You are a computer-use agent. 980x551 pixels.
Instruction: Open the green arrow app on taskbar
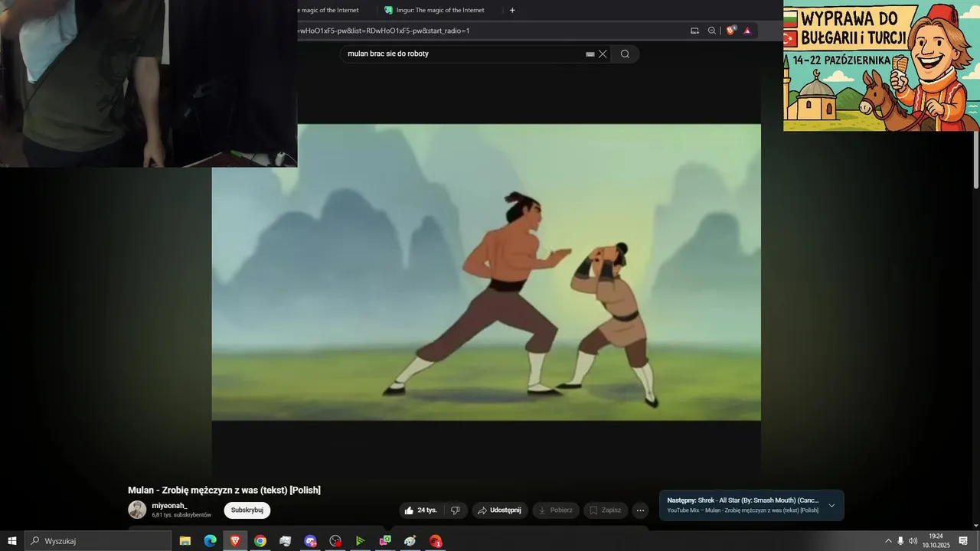361,541
